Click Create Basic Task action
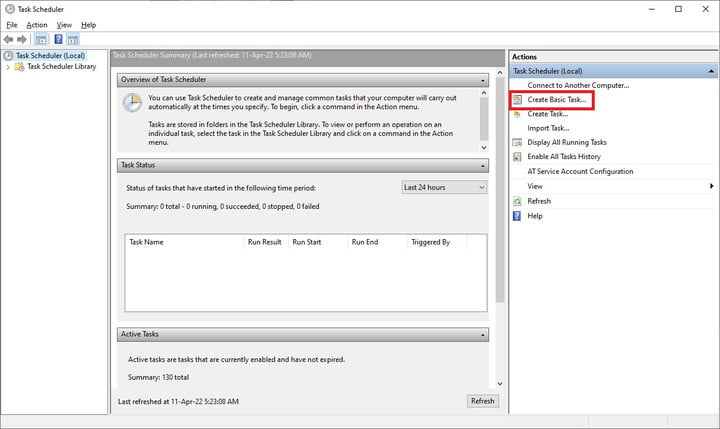The width and height of the screenshot is (720, 429). [x=557, y=100]
